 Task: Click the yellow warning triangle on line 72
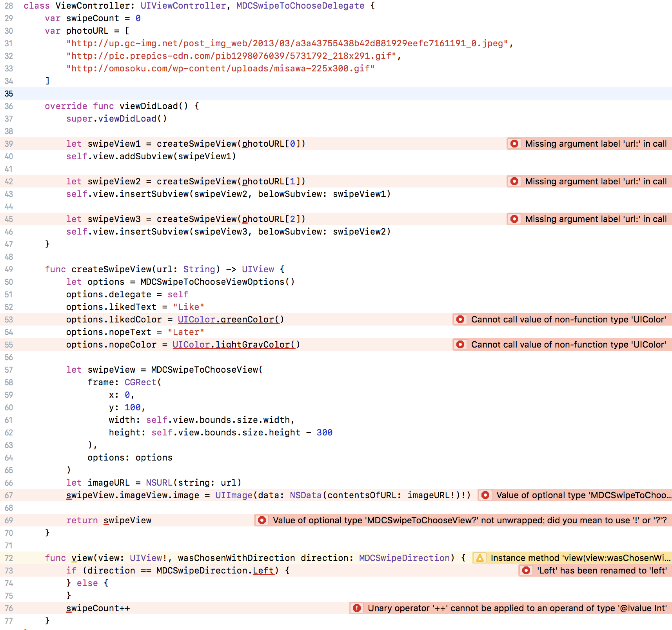click(480, 557)
